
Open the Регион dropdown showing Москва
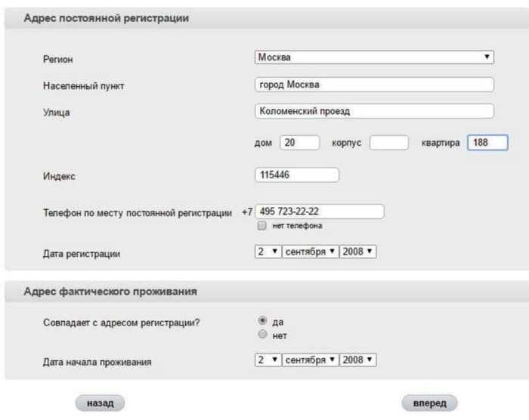tap(374, 57)
